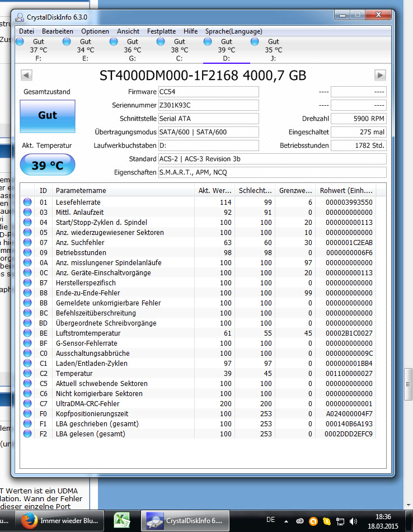
Task: Select raw value 000140B6A193
Action: [349, 424]
